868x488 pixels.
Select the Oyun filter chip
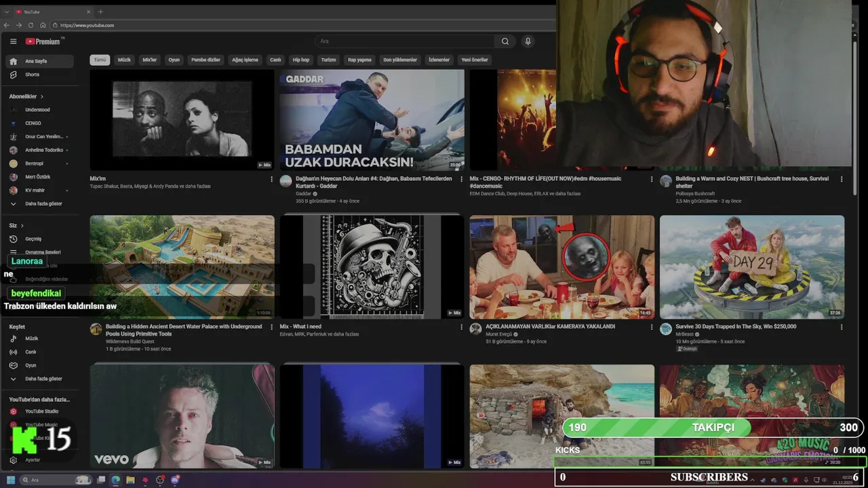(x=174, y=60)
